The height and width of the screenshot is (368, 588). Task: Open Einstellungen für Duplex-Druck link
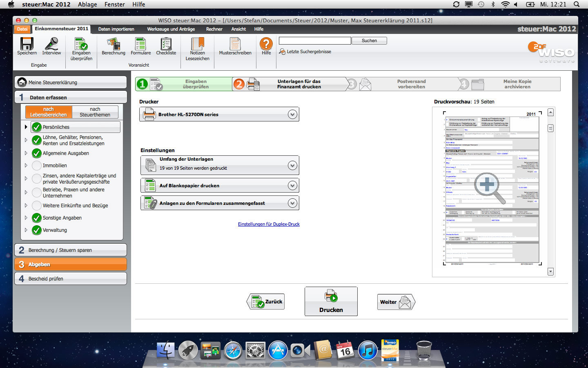(x=269, y=224)
